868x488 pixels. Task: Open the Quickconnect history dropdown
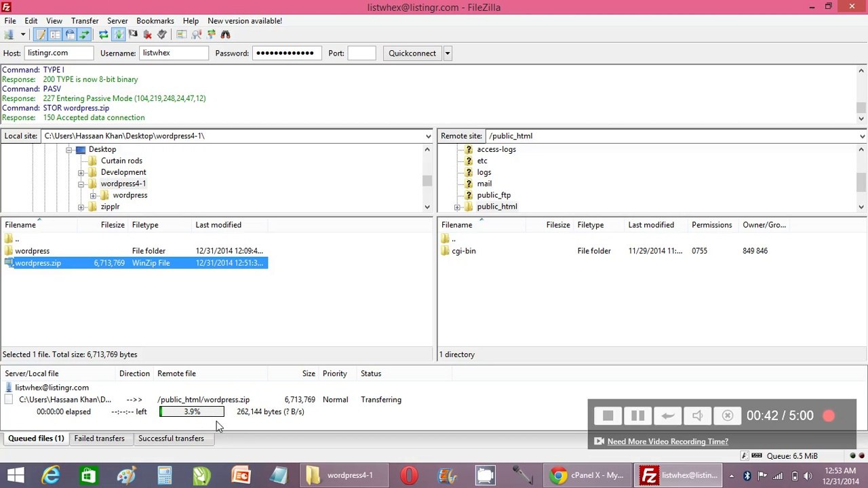[x=447, y=53]
